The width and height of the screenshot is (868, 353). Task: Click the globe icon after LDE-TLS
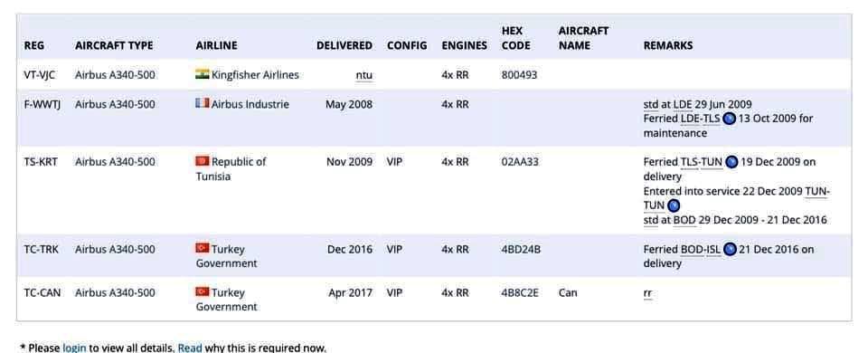point(730,119)
